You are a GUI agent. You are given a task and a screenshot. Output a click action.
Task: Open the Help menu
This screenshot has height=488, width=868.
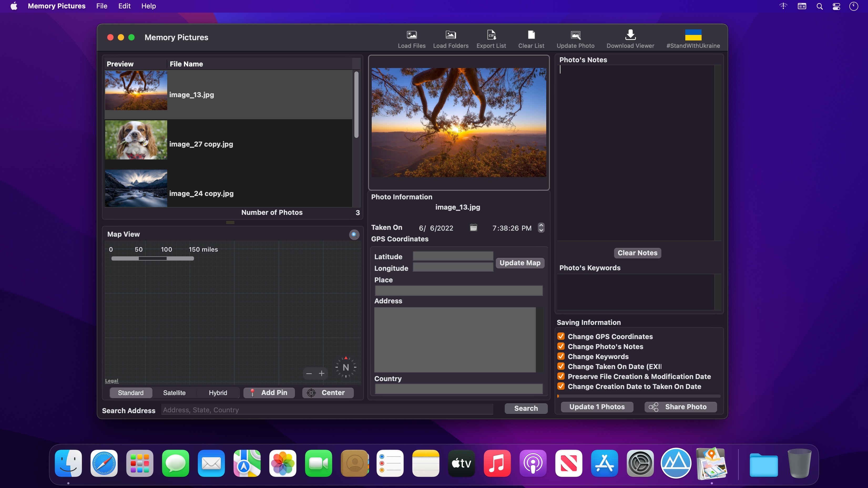pyautogui.click(x=148, y=6)
